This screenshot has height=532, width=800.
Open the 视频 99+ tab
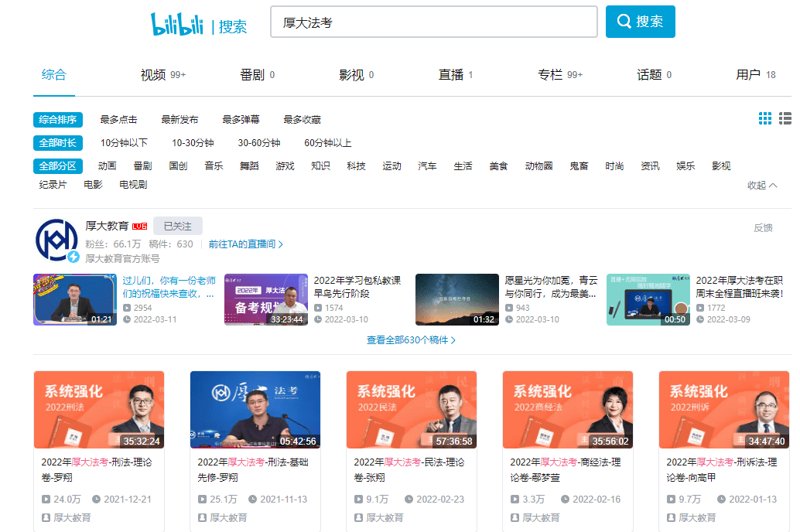163,75
